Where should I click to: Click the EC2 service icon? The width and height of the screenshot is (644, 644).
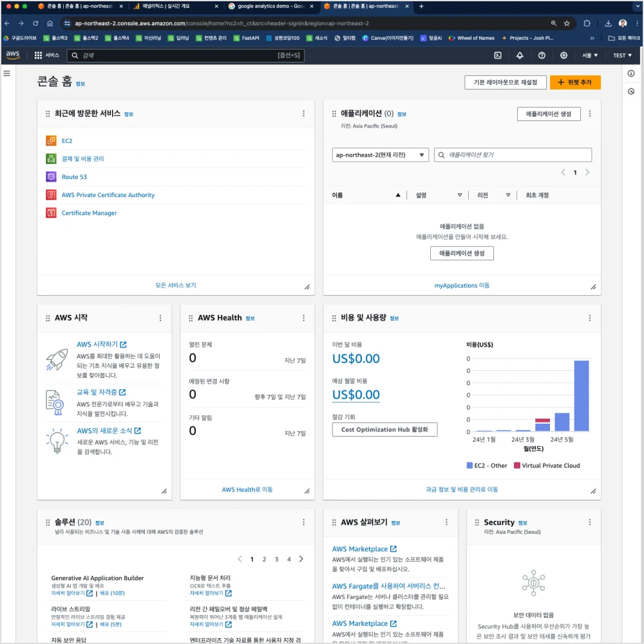51,140
